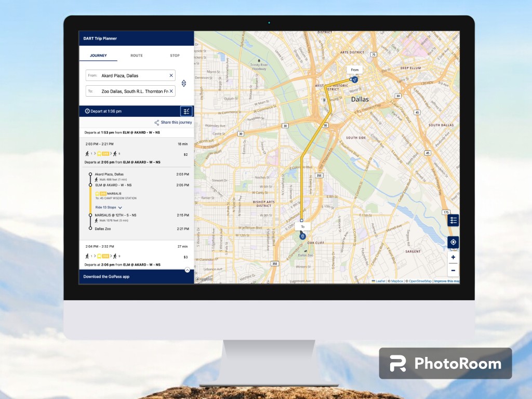Switch to the ROUTE tab
Screen dimensions: 532x399
click(x=137, y=56)
